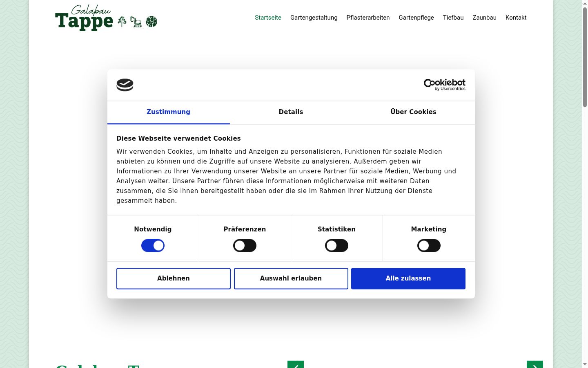The height and width of the screenshot is (368, 588).
Task: Click the cookie banner checkmark logo icon
Action: coord(125,85)
